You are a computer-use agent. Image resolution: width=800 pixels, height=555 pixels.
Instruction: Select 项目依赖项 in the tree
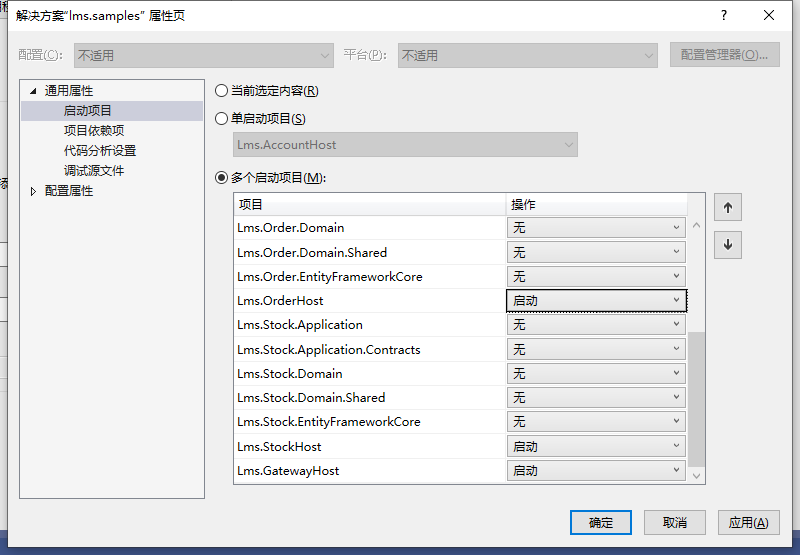tap(94, 131)
